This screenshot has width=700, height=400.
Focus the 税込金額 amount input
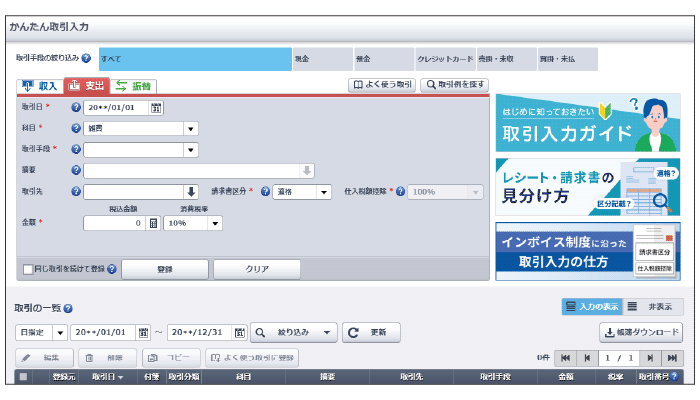(114, 223)
